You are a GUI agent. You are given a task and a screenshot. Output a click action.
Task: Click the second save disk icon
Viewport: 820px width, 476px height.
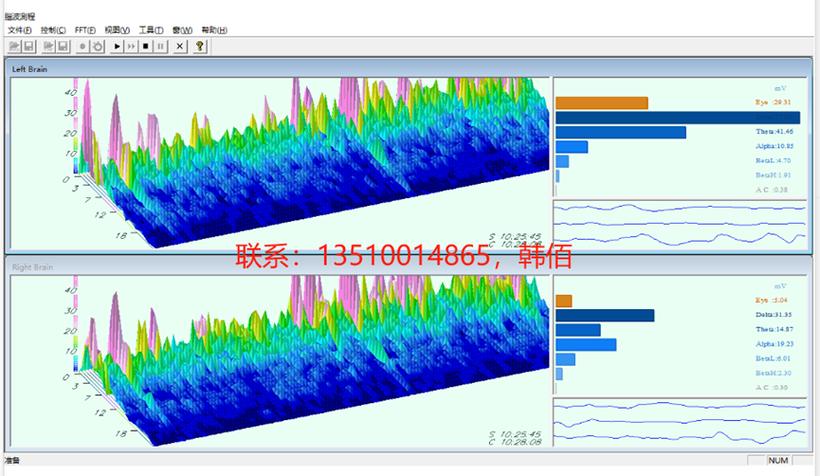click(63, 47)
